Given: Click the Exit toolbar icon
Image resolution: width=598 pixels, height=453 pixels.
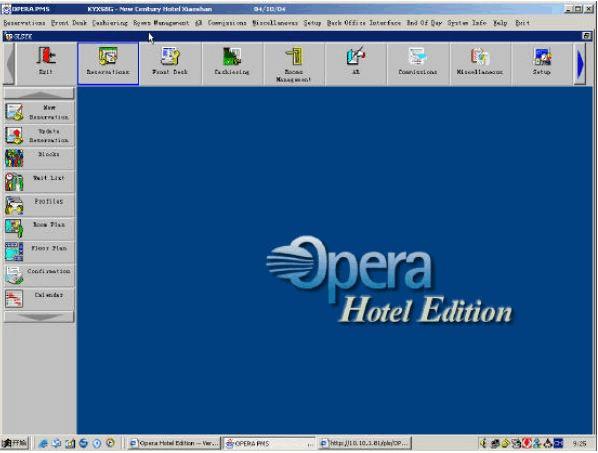Looking at the screenshot, I should [46, 63].
